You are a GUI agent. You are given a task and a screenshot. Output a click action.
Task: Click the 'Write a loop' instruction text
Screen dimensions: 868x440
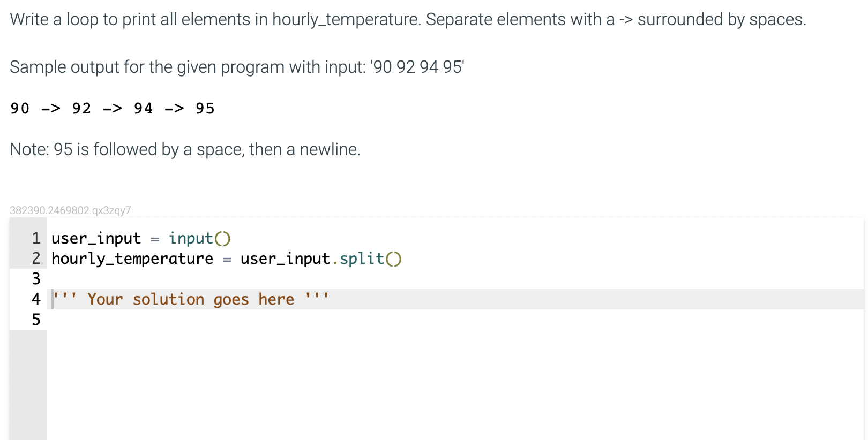[407, 20]
